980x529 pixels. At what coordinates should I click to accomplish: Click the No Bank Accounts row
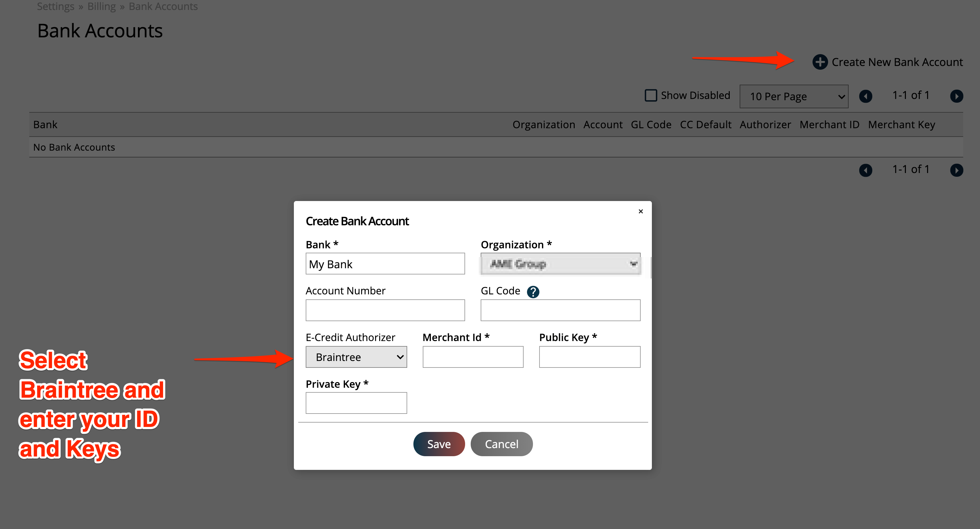click(496, 147)
